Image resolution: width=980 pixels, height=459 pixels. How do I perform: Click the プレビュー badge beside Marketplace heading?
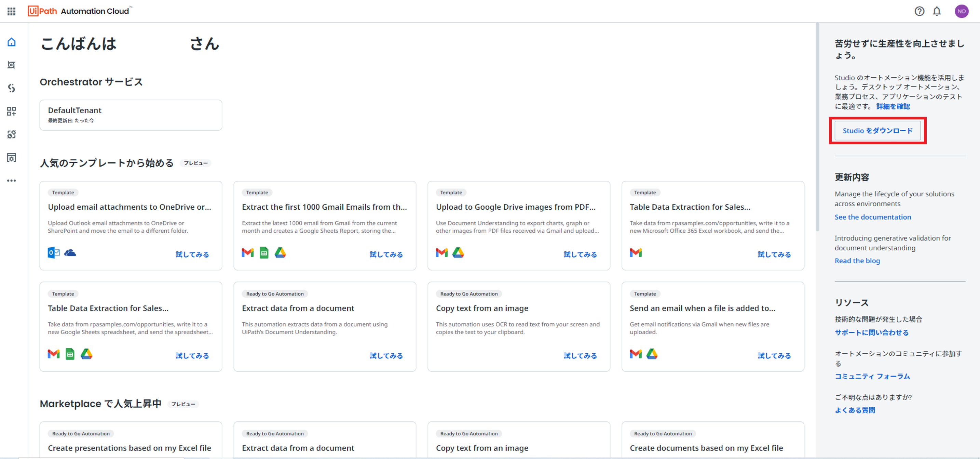(x=183, y=404)
